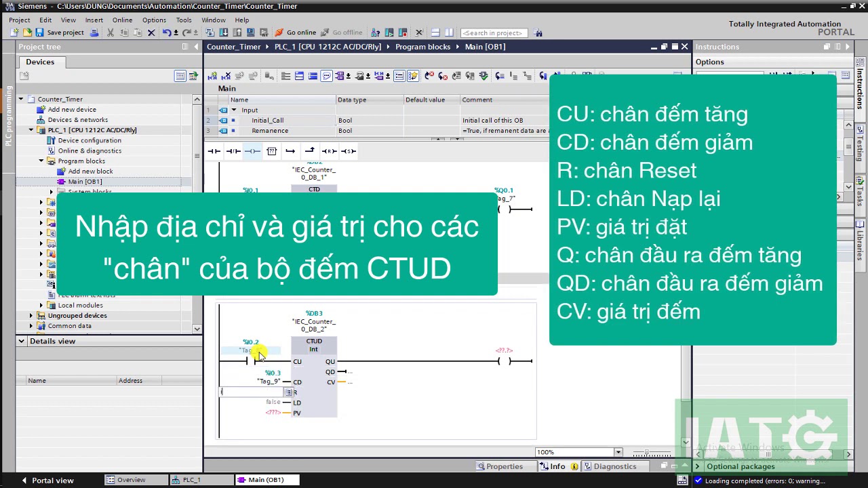This screenshot has height=488, width=868.
Task: Click the Search in project field
Action: (493, 33)
